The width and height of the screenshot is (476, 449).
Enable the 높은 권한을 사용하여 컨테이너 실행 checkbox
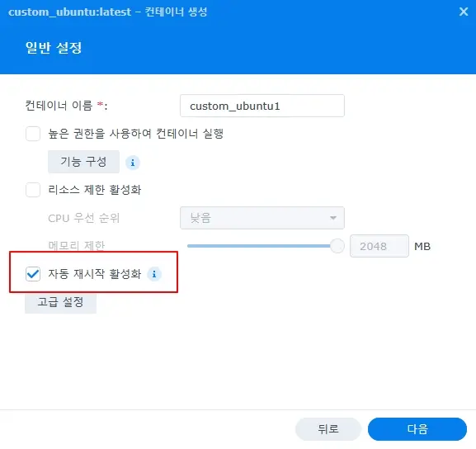[33, 134]
